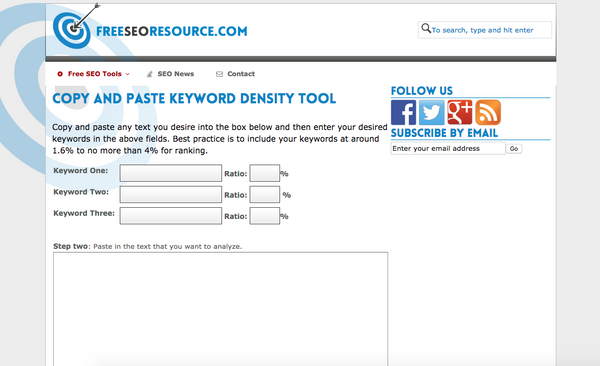
Task: Click the Keyword One label
Action: coord(80,171)
